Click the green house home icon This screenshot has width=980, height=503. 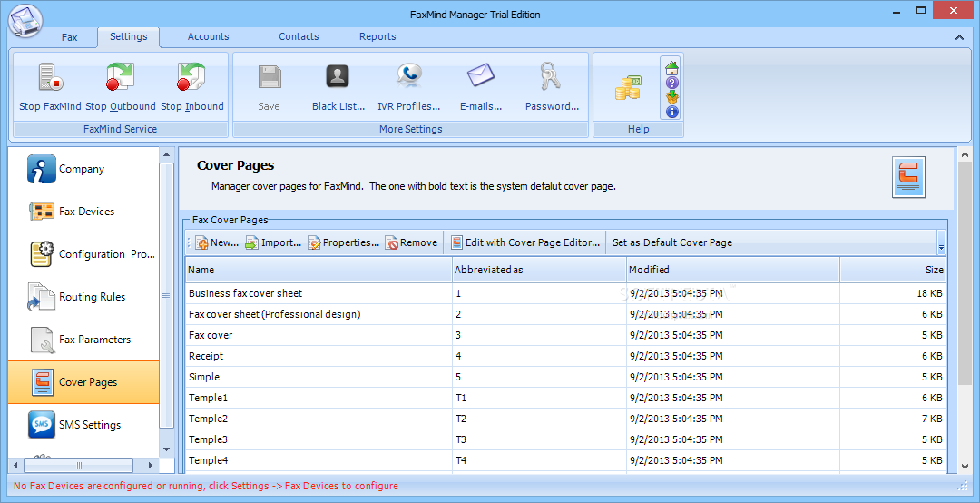(x=671, y=67)
